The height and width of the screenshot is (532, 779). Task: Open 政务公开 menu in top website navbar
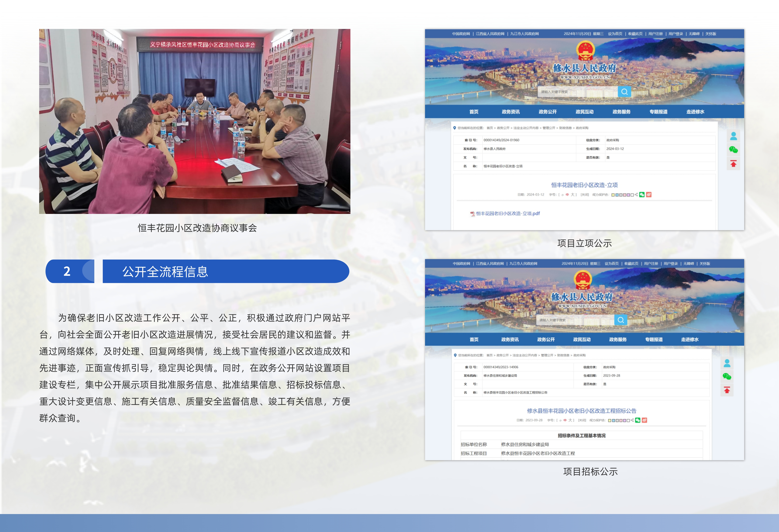point(547,112)
